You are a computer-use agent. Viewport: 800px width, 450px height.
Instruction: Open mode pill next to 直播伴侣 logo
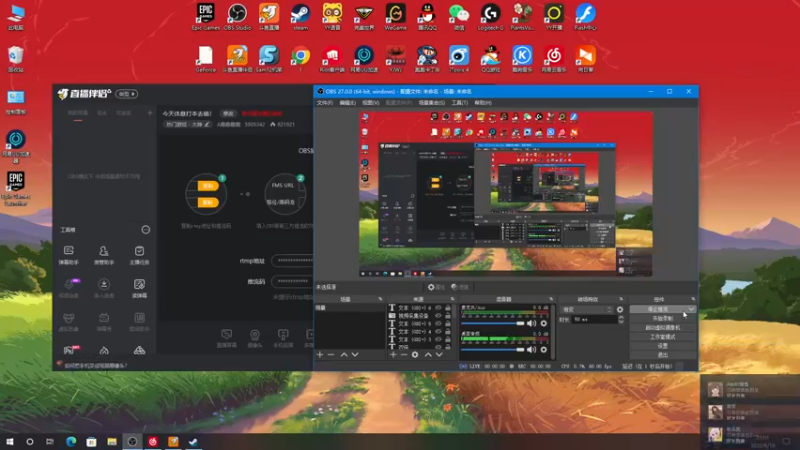coord(127,94)
